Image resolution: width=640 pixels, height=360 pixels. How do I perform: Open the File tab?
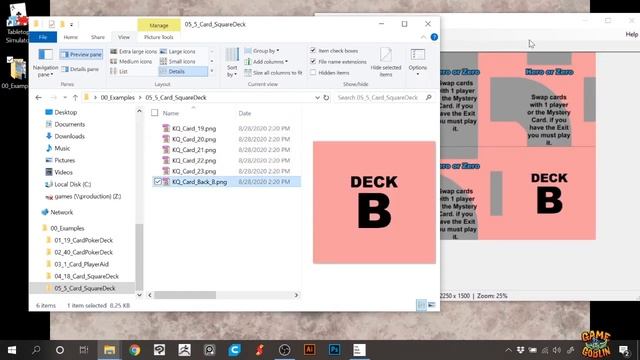click(x=43, y=37)
